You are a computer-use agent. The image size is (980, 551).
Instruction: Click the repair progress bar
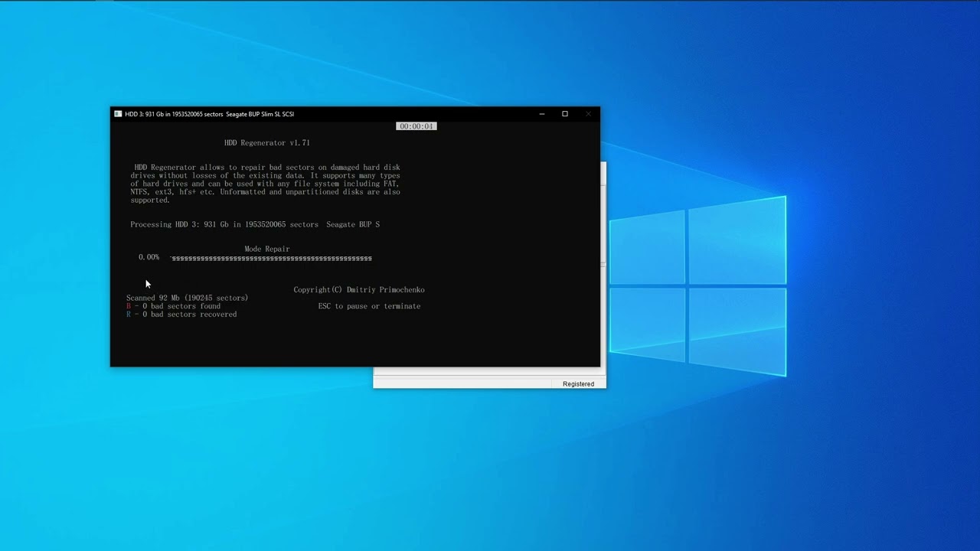271,259
